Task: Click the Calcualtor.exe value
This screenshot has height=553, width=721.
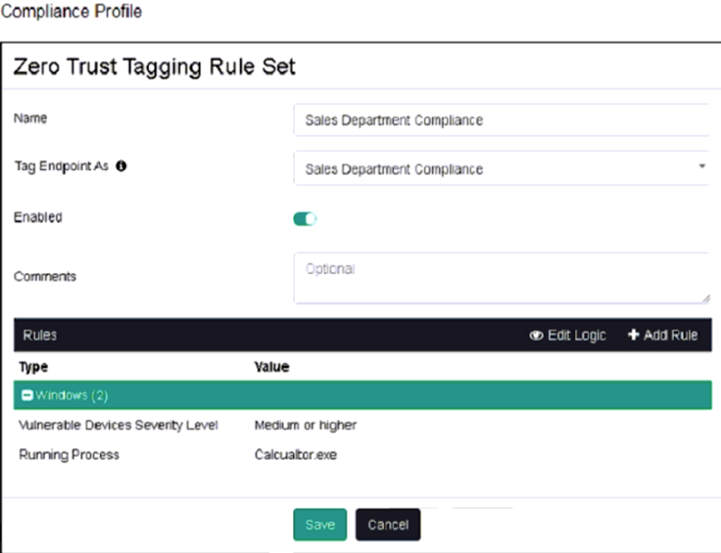Action: click(x=297, y=455)
